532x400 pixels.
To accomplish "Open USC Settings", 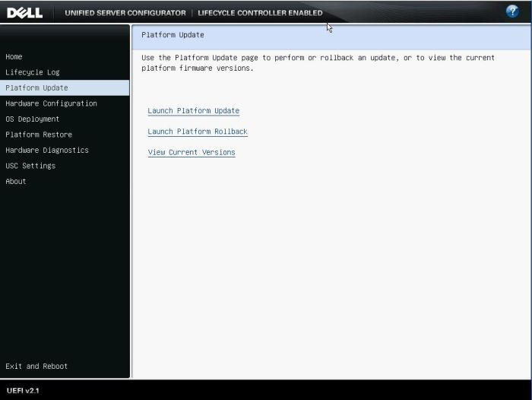I will [30, 166].
